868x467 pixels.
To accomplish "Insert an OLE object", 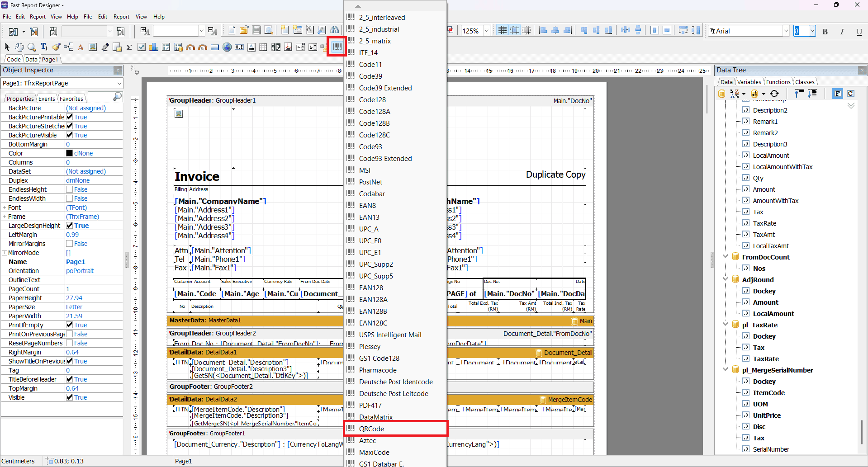I will [239, 47].
